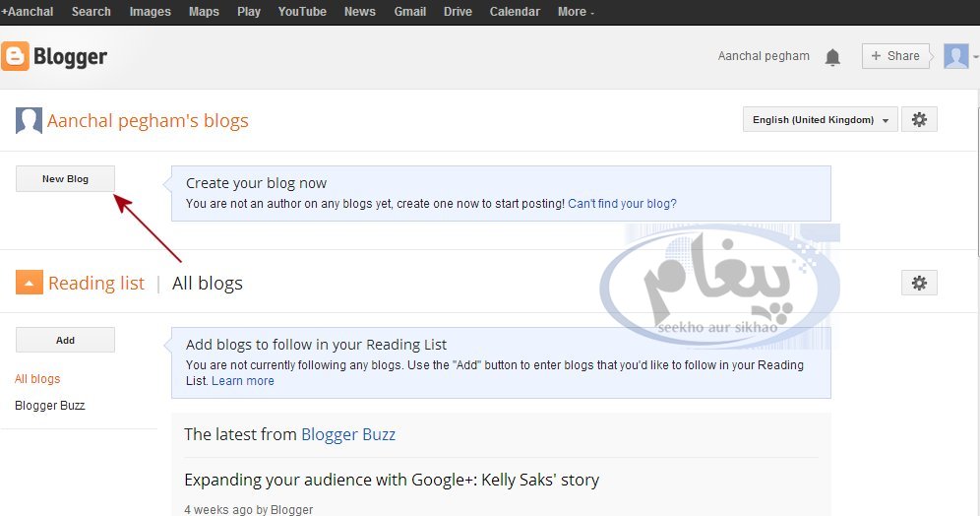Open Images in top bar
The width and height of the screenshot is (980, 516).
click(150, 11)
